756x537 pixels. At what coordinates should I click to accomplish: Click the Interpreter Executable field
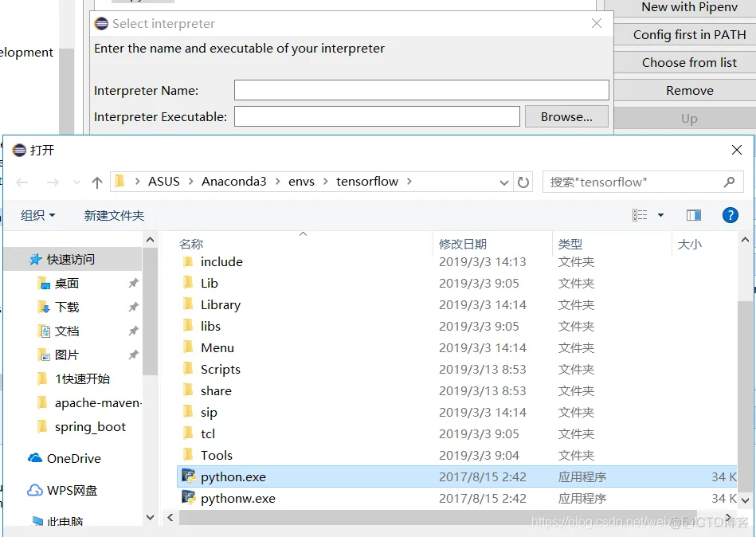tap(377, 116)
